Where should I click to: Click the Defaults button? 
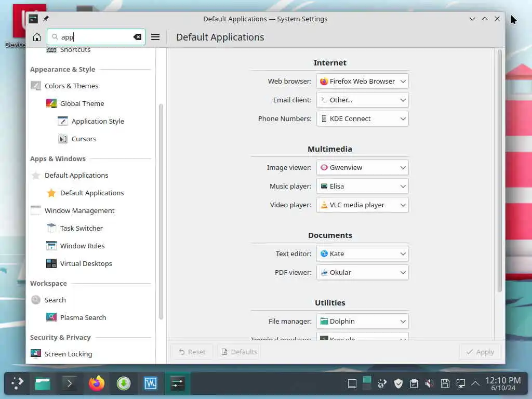click(239, 352)
